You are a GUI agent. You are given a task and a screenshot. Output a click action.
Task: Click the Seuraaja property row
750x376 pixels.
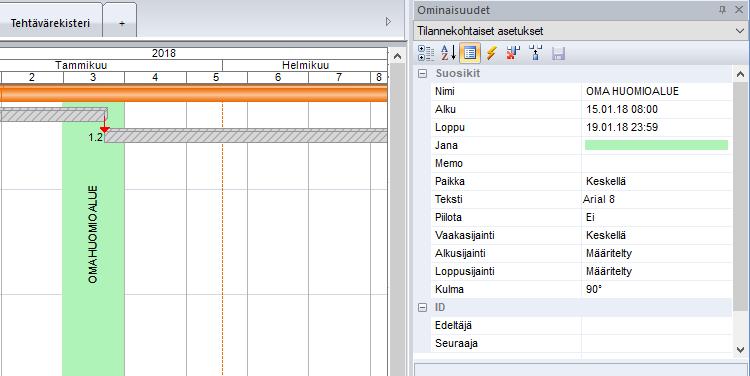pyautogui.click(x=581, y=343)
